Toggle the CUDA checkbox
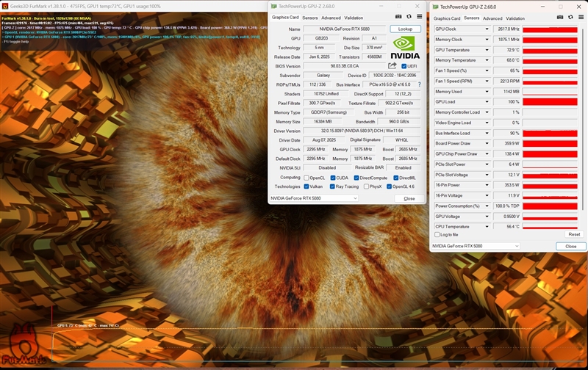 tap(333, 178)
